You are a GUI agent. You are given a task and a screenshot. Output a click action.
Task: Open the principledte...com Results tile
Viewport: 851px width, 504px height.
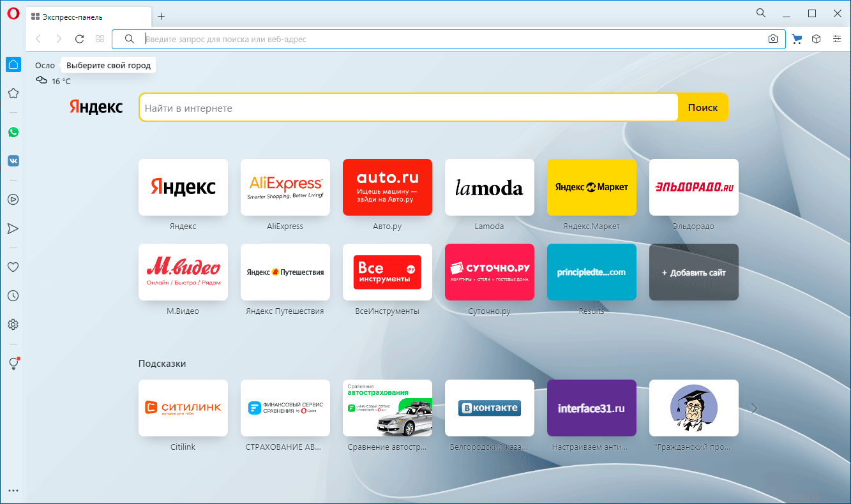coord(592,272)
